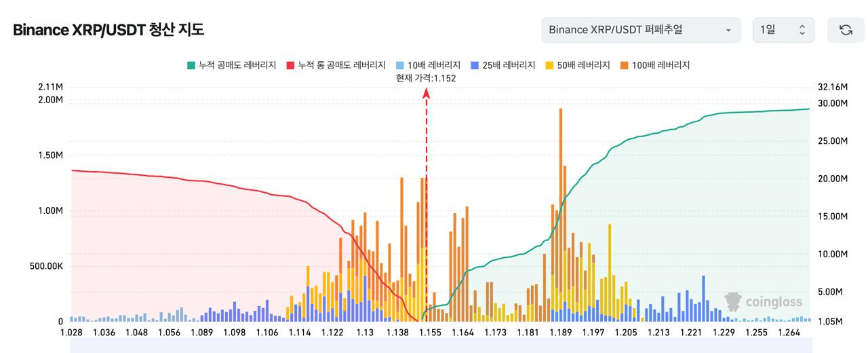Click the 1.255 price axis label
This screenshot has width=868, height=353.
tap(756, 333)
